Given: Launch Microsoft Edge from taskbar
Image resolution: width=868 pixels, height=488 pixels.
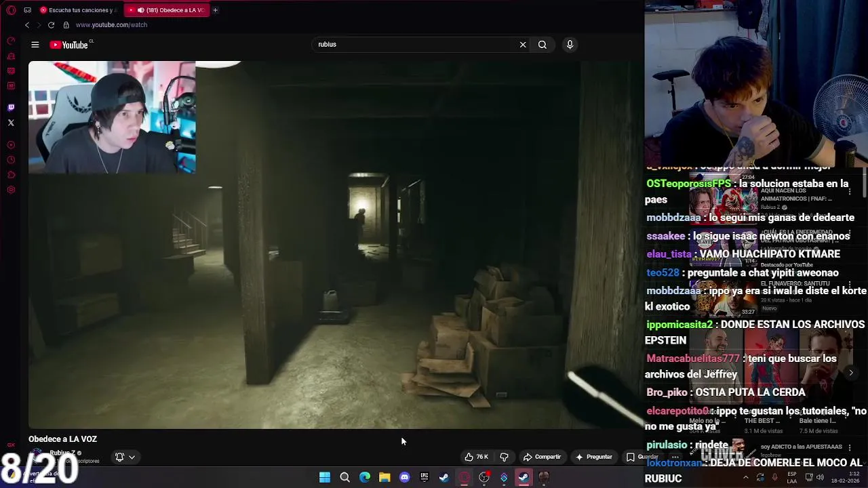Looking at the screenshot, I should (365, 477).
